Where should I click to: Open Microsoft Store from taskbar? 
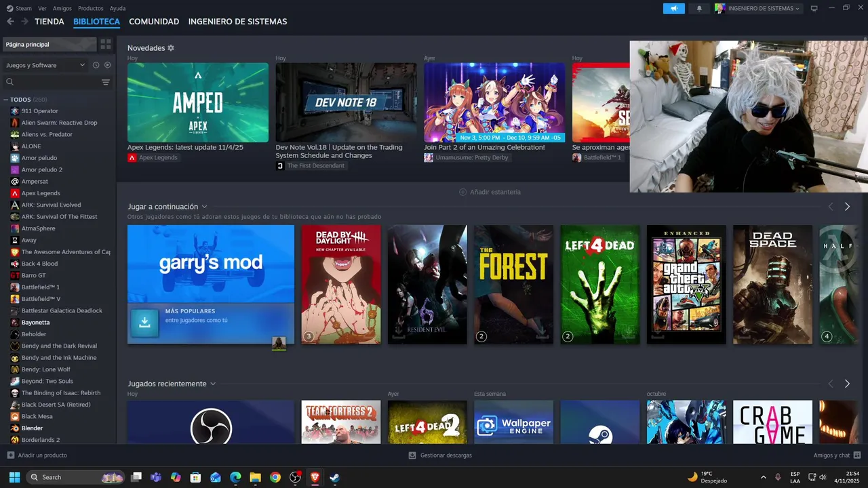(x=196, y=477)
